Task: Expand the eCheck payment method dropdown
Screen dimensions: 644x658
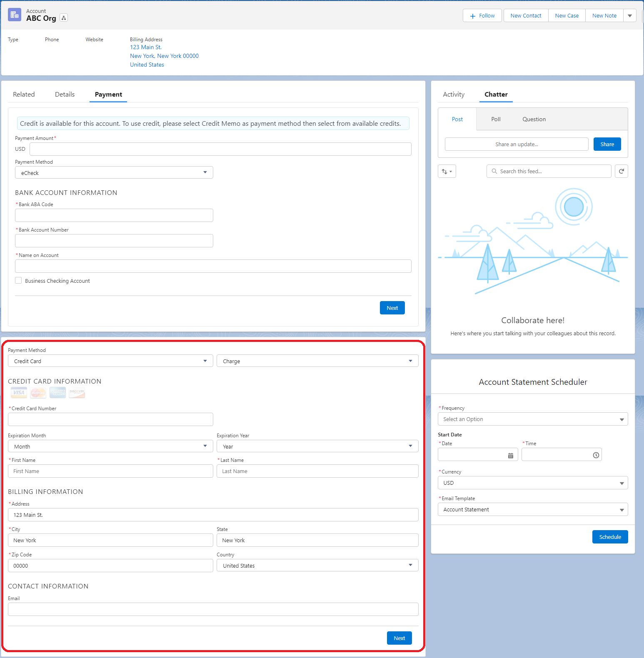Action: [114, 172]
